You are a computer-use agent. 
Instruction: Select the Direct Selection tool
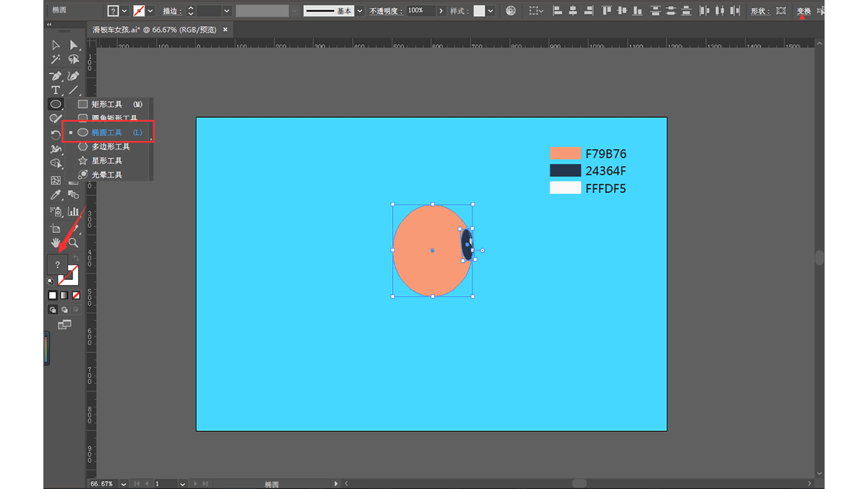point(73,46)
